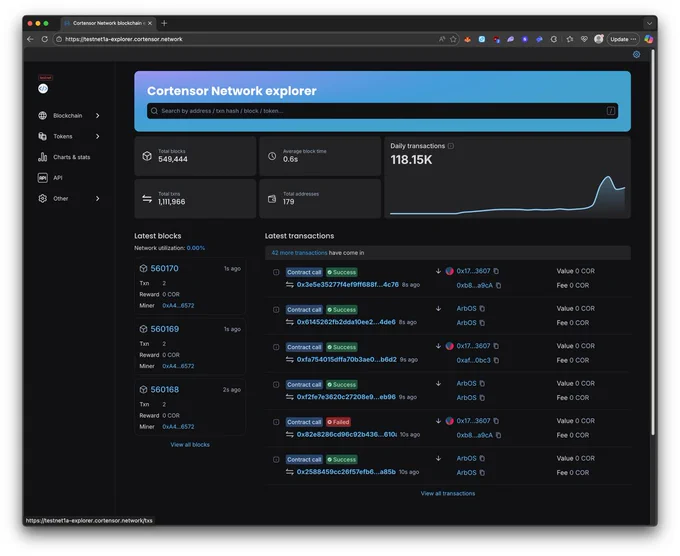Open transaction hash 0x6145262fb2dda10ee2...4de6
Image resolution: width=680 pixels, height=556 pixels.
click(346, 322)
